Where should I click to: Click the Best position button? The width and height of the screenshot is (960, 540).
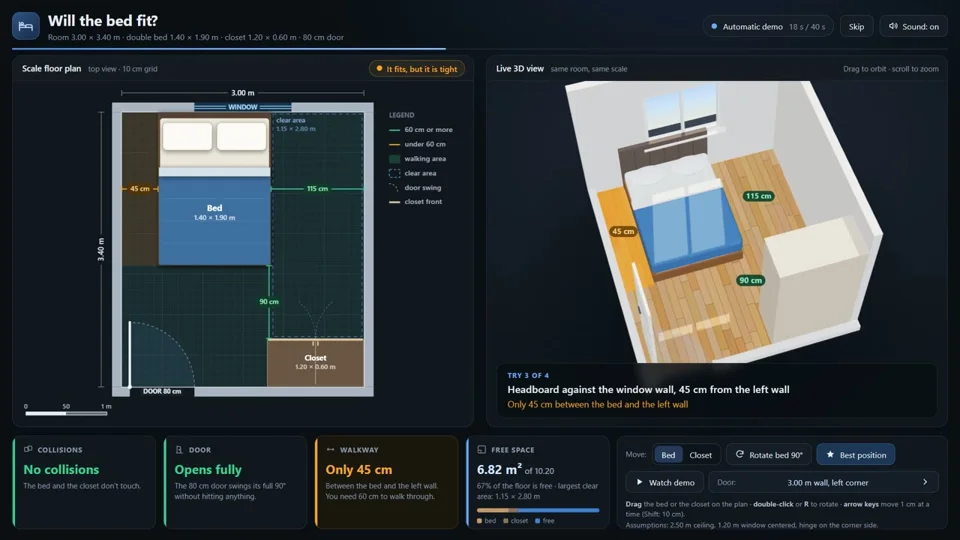pyautogui.click(x=856, y=455)
